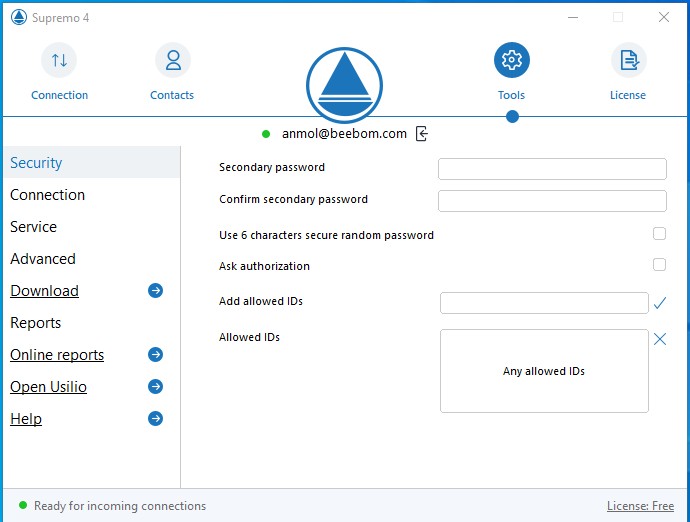This screenshot has height=522, width=690.
Task: Click the Allowed IDs list box
Action: [544, 371]
